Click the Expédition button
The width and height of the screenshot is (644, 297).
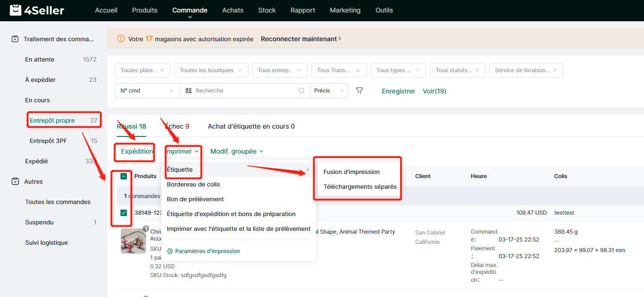coord(137,151)
